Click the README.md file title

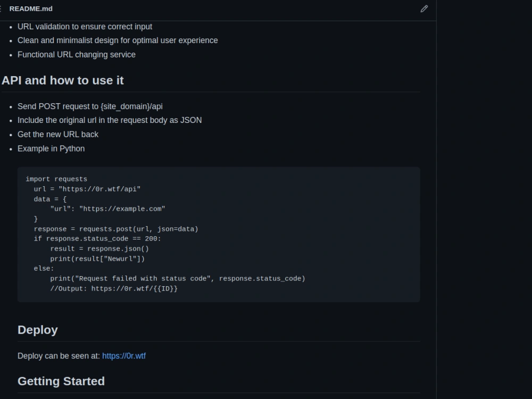click(x=31, y=9)
